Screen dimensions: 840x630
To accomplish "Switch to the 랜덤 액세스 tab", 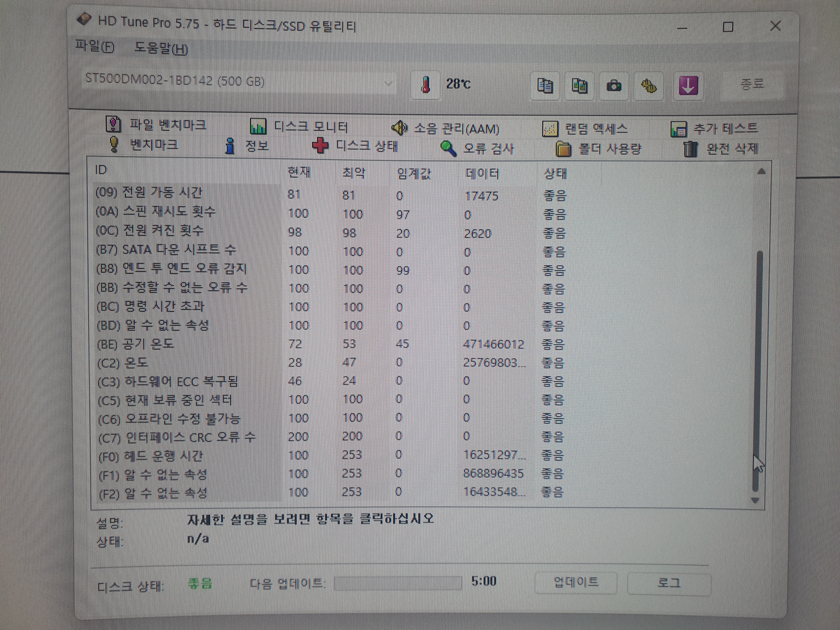I will [585, 129].
